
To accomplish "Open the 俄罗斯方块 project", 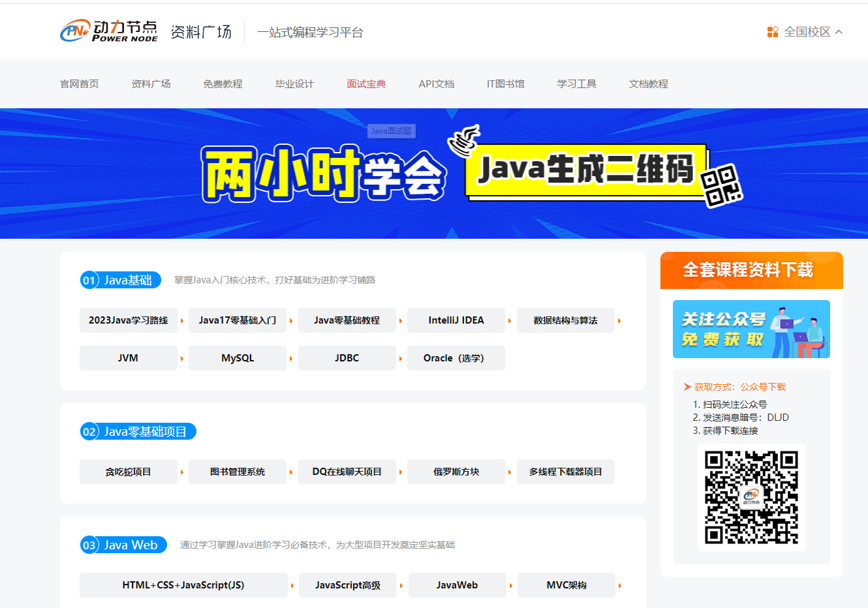I will 456,472.
